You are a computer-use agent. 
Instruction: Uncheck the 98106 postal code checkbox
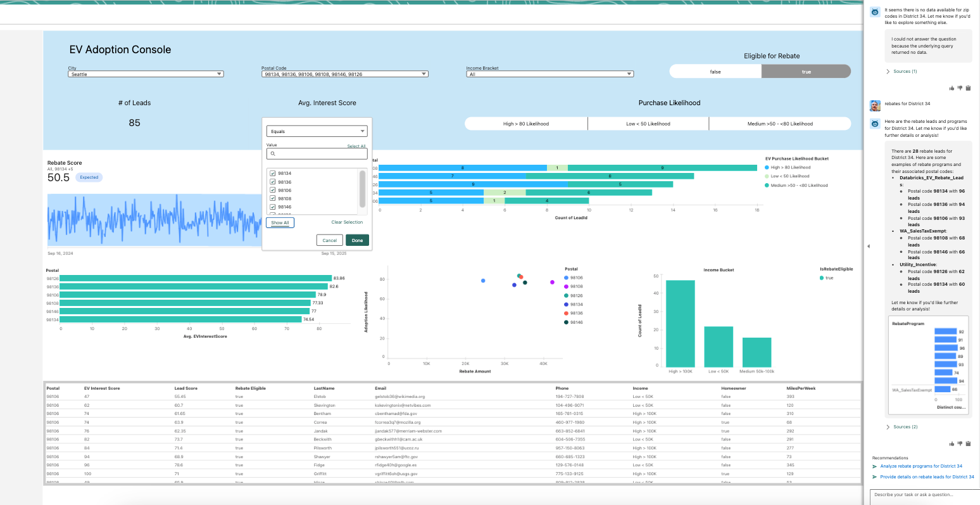[272, 190]
